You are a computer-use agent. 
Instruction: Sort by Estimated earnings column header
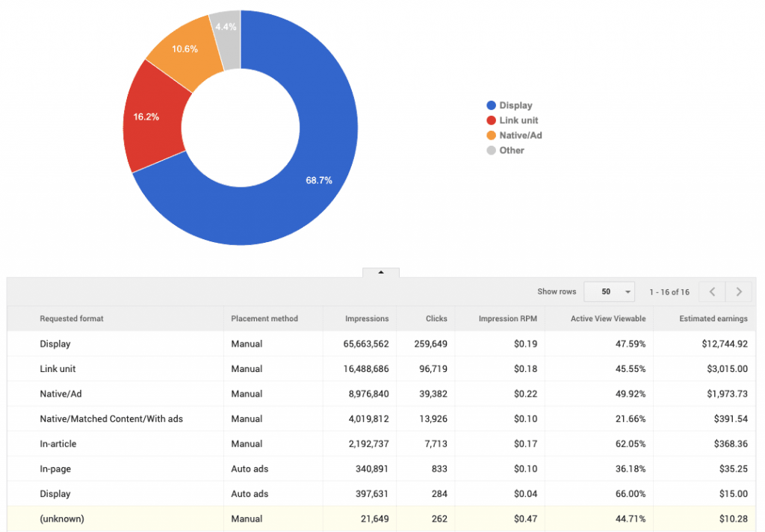[713, 319]
